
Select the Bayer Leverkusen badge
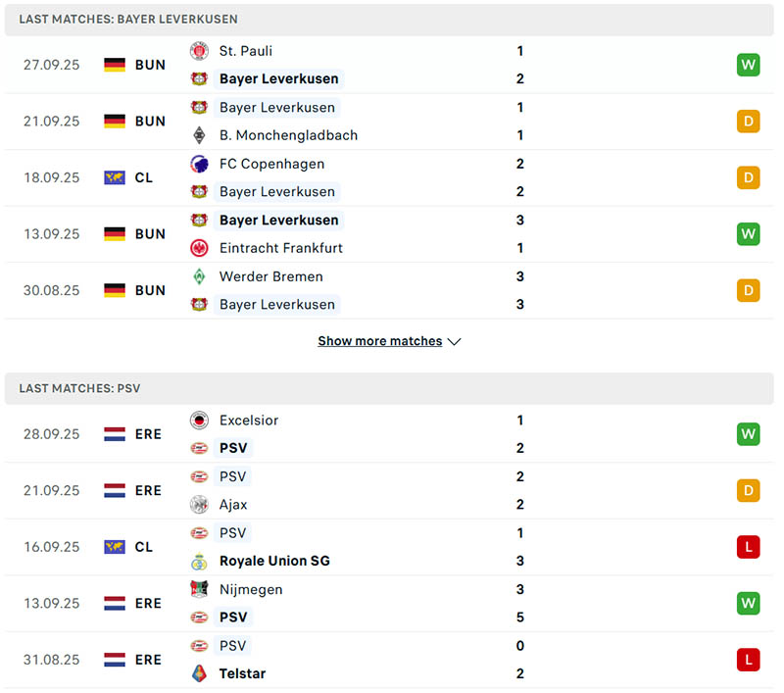(199, 78)
